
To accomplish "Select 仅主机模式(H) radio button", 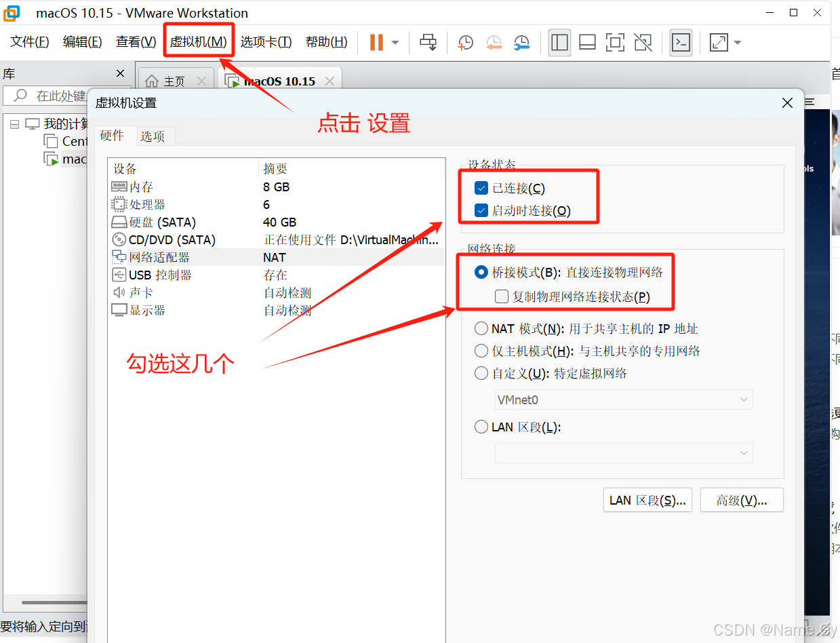I will pyautogui.click(x=481, y=351).
